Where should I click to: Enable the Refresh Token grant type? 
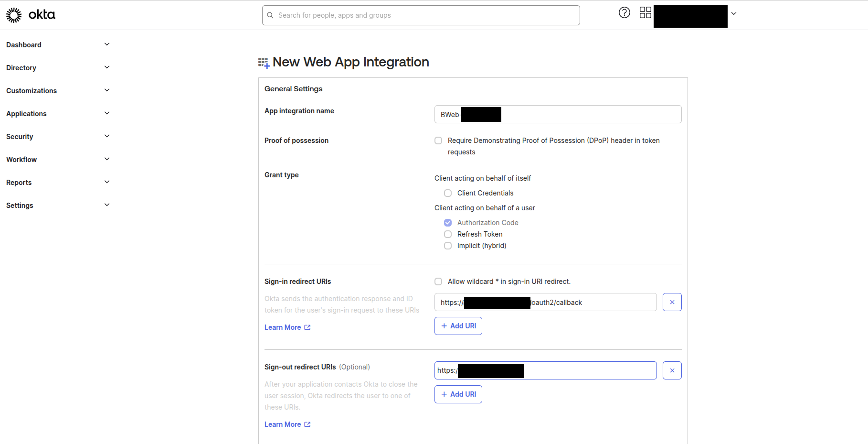pos(448,234)
